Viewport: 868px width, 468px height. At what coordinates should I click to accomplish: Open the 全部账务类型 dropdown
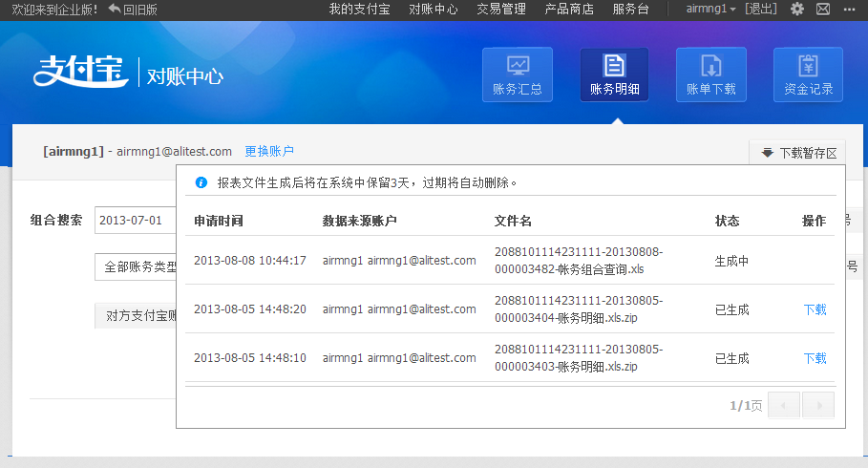click(x=135, y=267)
